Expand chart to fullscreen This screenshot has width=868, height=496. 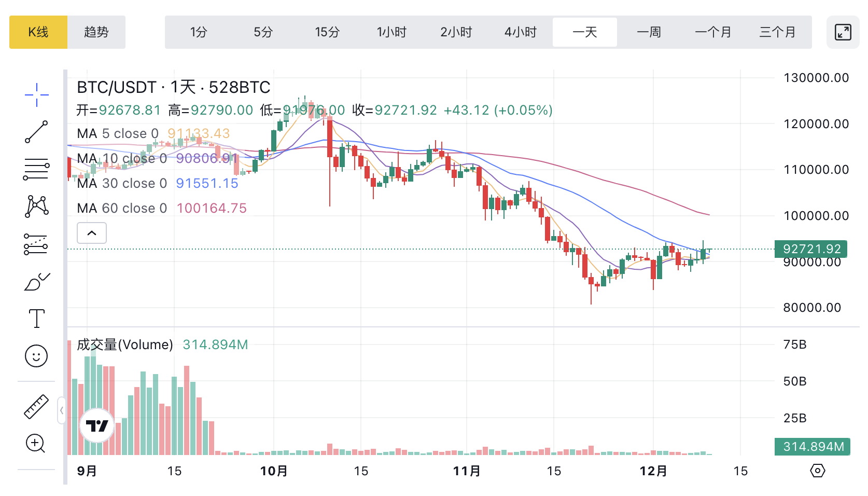tap(843, 32)
